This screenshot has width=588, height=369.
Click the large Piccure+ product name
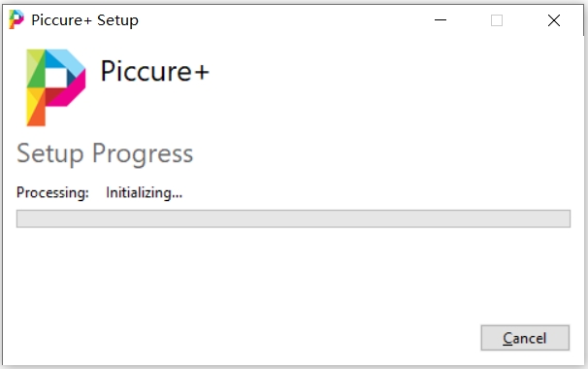[154, 71]
